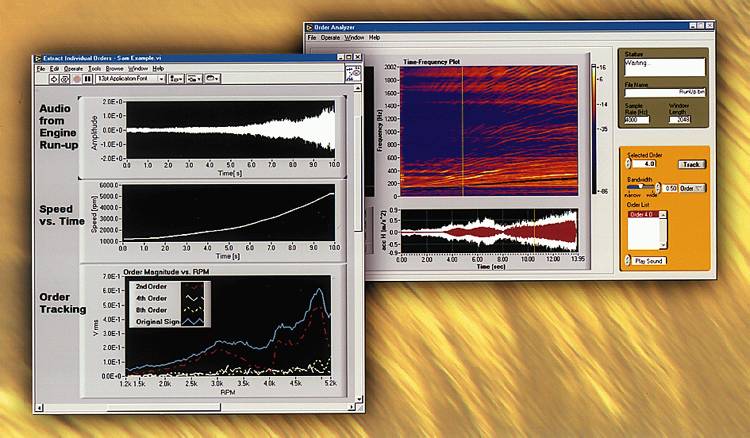Open the Order units dropdown next to Bandwidth

click(692, 188)
